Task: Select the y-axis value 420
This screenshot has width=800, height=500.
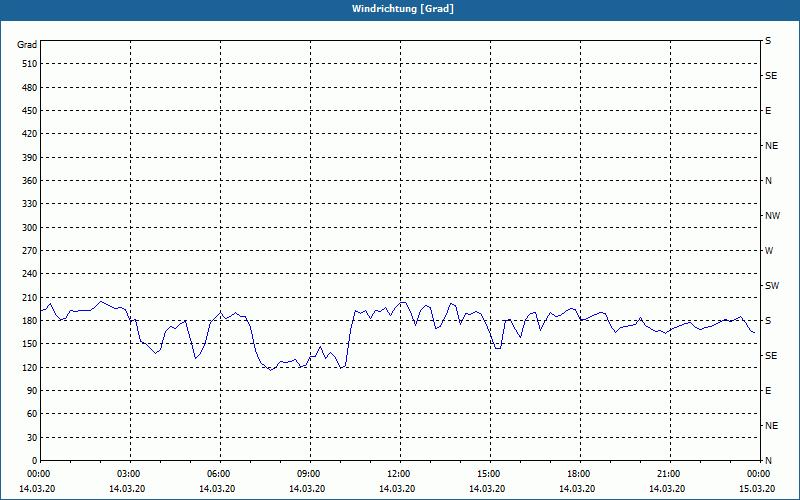Action: pos(30,134)
